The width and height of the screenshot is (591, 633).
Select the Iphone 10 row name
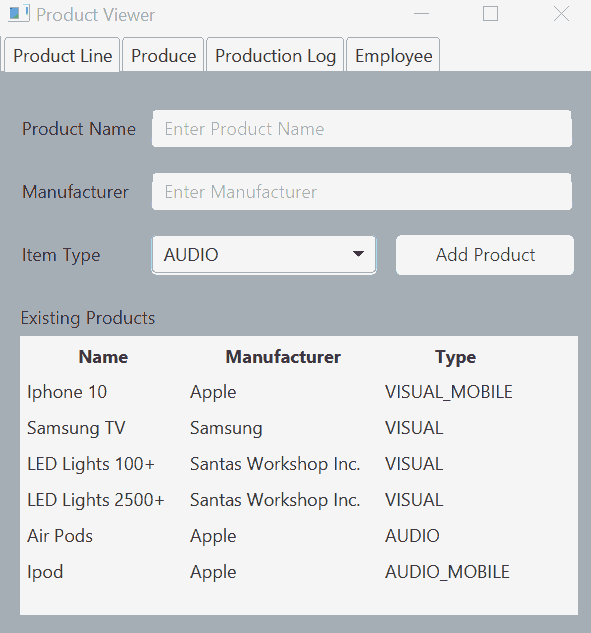coord(67,392)
